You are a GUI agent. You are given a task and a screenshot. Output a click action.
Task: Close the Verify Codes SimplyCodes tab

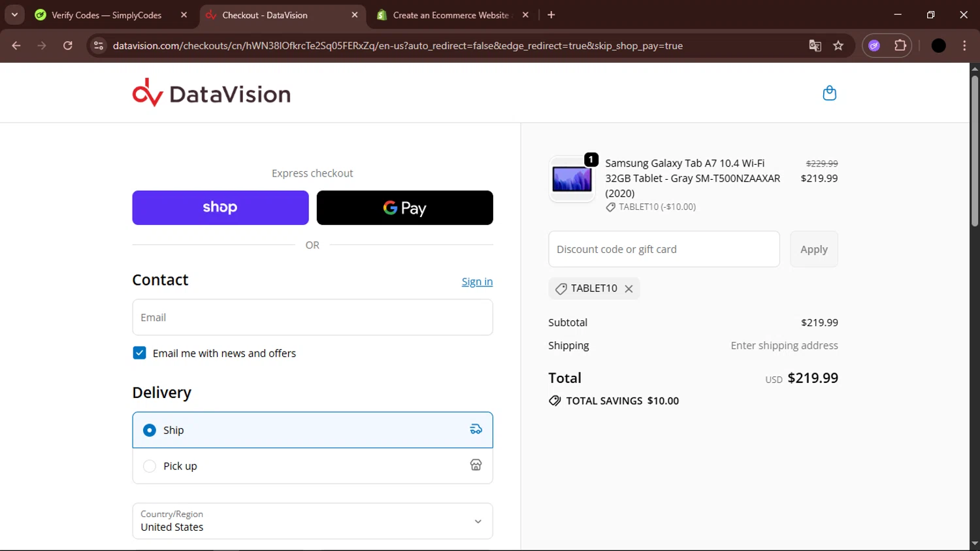coord(184,15)
